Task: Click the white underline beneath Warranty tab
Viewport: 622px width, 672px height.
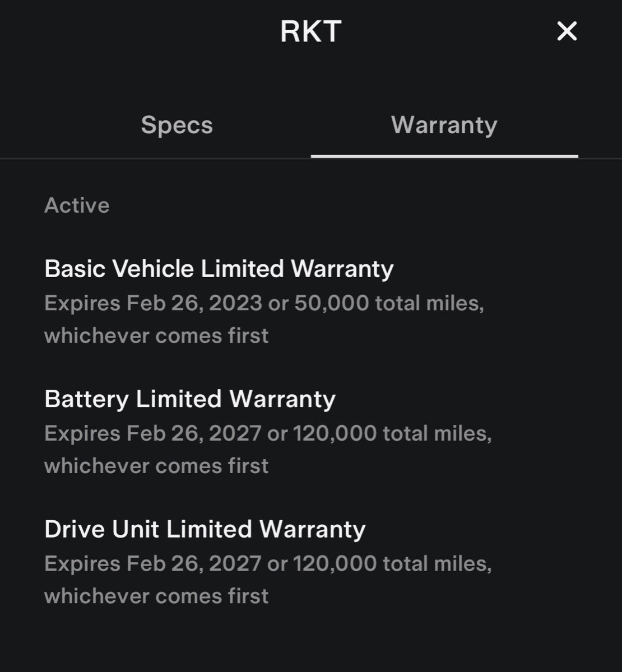Action: pos(444,156)
